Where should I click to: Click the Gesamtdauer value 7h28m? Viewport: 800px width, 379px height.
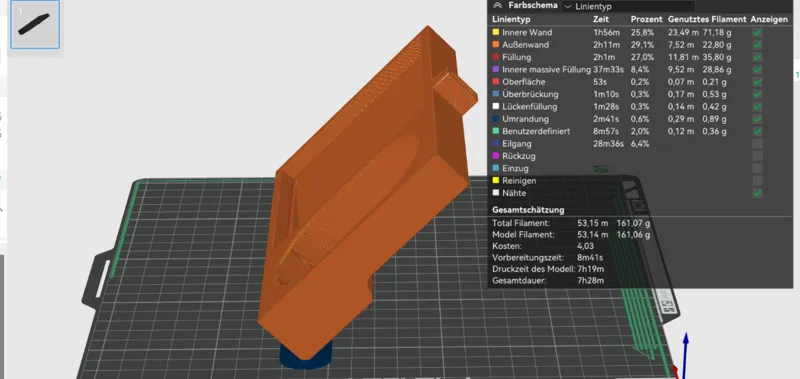tap(590, 281)
